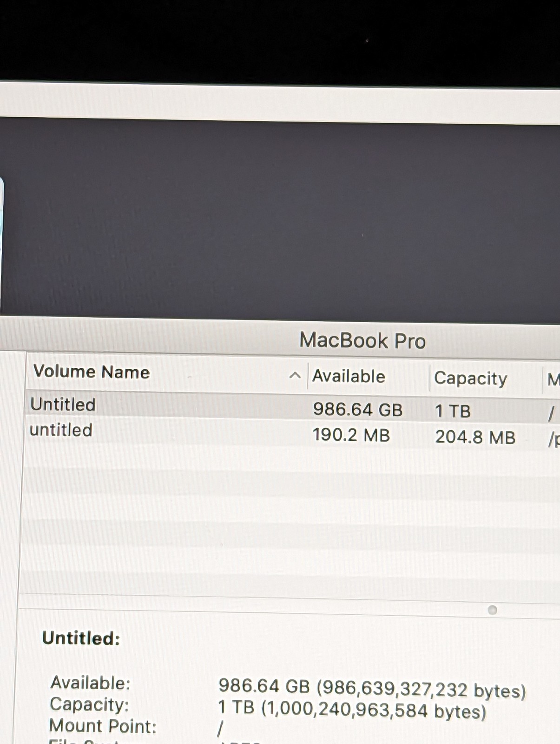The image size is (560, 744).
Task: Grab the pane divider handle dot
Action: pos(493,610)
